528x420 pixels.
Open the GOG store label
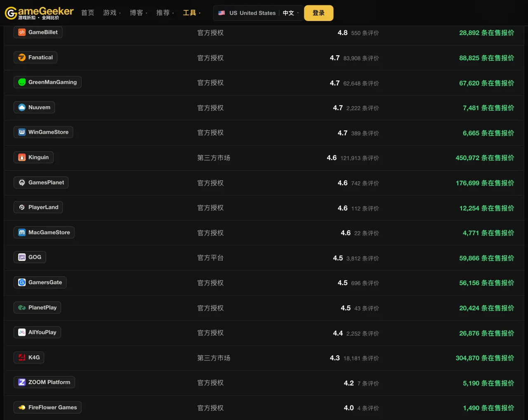point(30,257)
